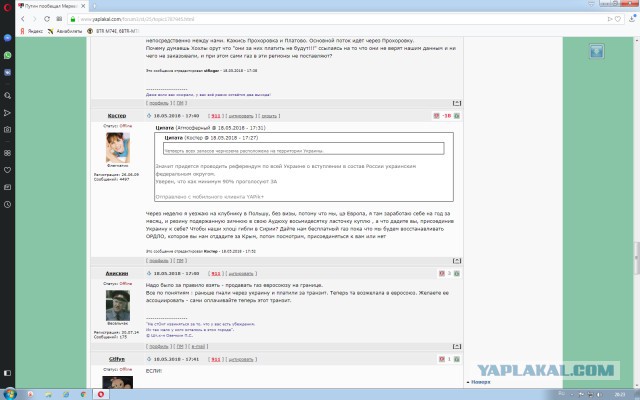Send e-mail to Анискин

(x=198, y=347)
